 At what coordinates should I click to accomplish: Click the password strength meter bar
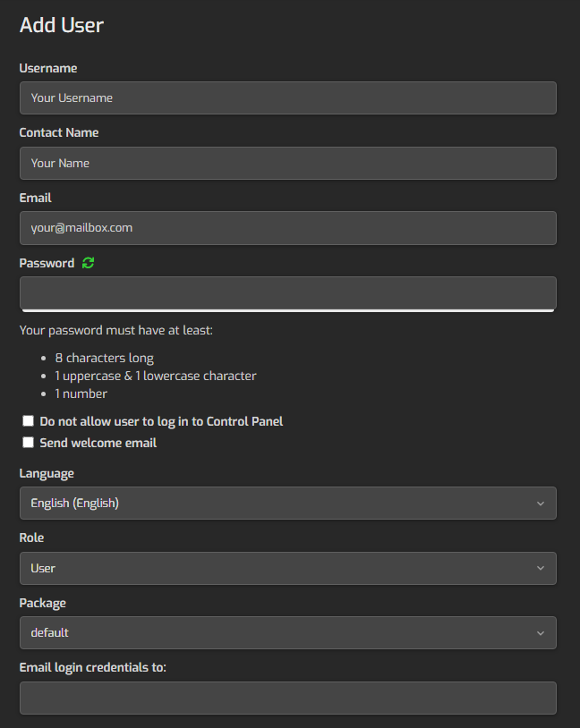tap(287, 310)
